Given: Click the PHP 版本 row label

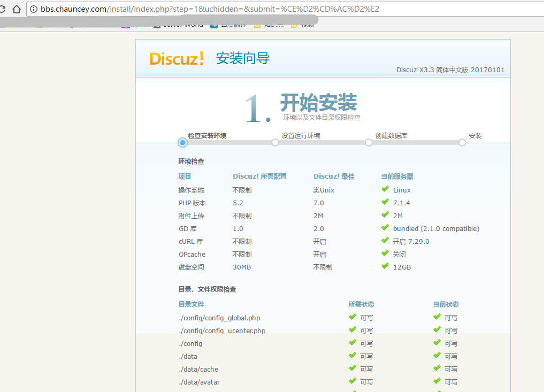Looking at the screenshot, I should [x=192, y=203].
